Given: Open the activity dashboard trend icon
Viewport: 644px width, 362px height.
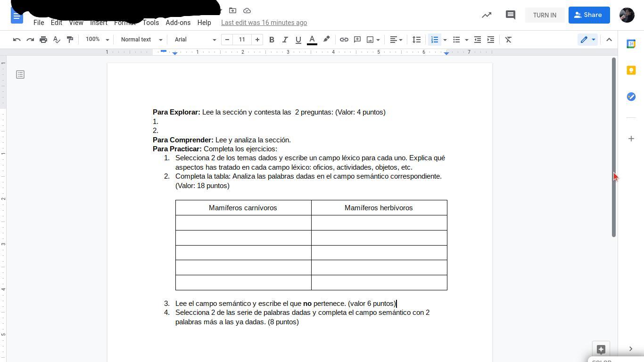Looking at the screenshot, I should pos(487,15).
